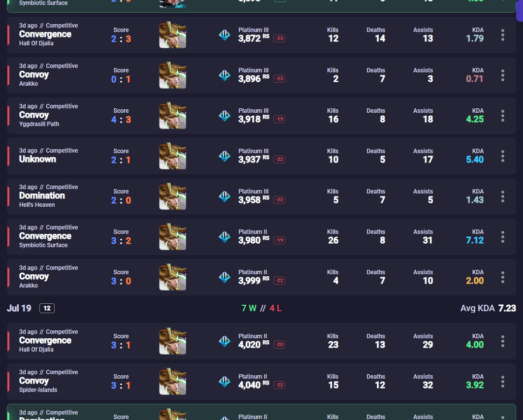Open Convergence match on Symbiotic Surface with 3:2
Viewport: 523px width, 420px height.
[45, 236]
